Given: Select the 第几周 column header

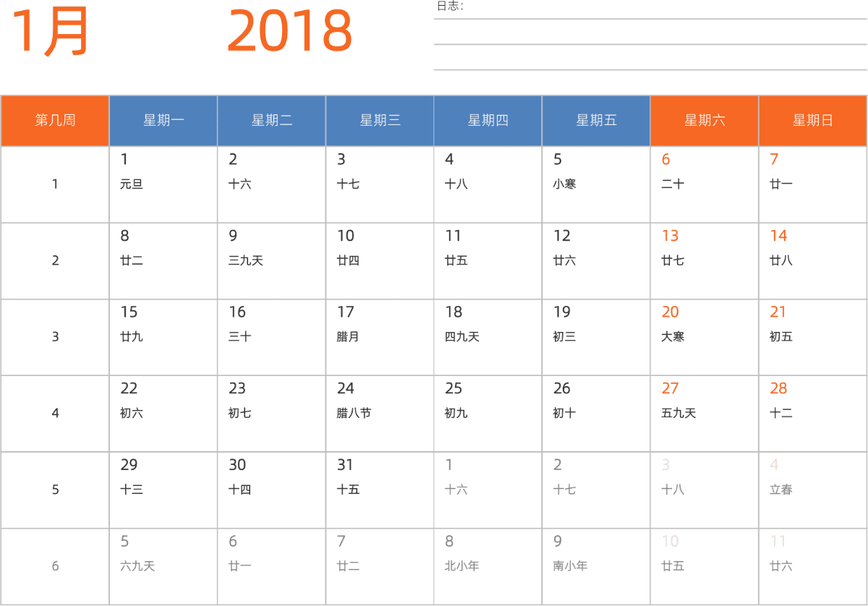Looking at the screenshot, I should (55, 121).
